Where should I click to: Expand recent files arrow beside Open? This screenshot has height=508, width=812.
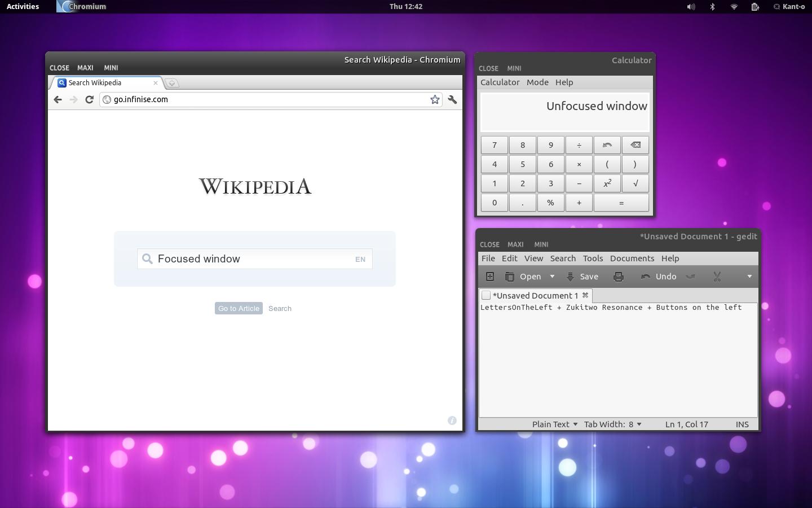click(x=552, y=277)
